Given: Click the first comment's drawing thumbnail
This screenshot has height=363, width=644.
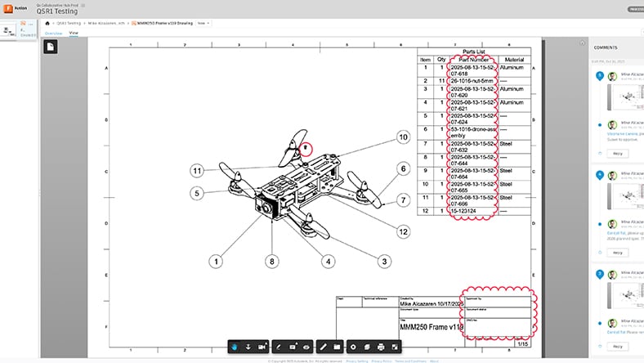Looking at the screenshot, I should click(625, 104).
